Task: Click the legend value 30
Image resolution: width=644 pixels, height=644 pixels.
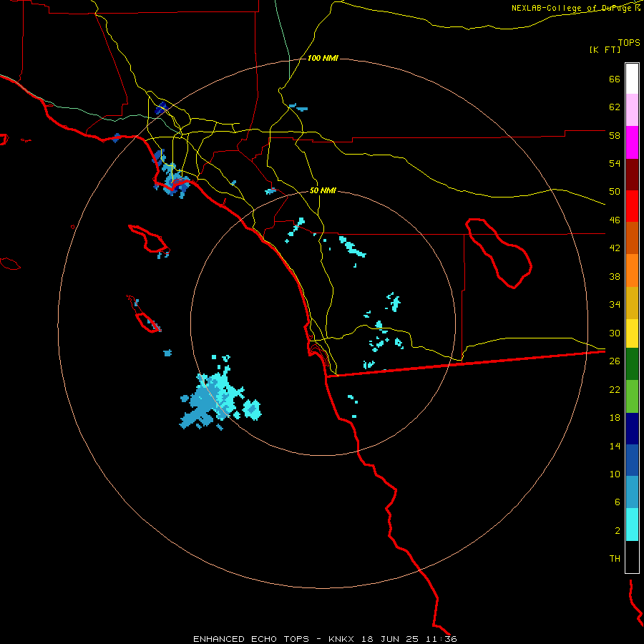Action: 615,333
